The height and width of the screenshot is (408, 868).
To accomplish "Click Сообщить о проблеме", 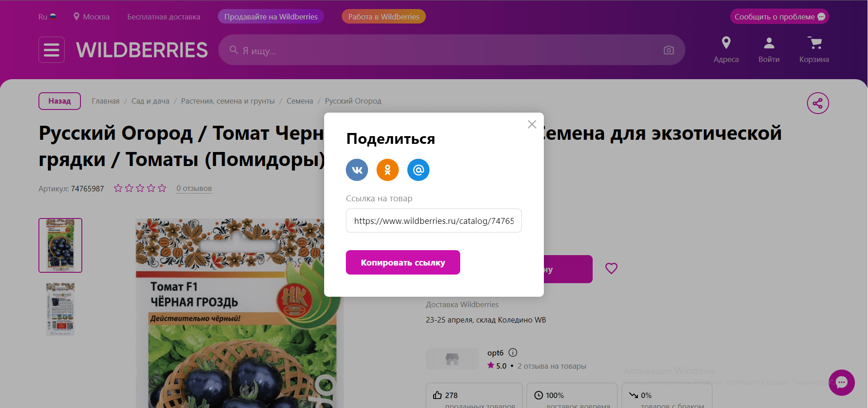I will tap(779, 17).
